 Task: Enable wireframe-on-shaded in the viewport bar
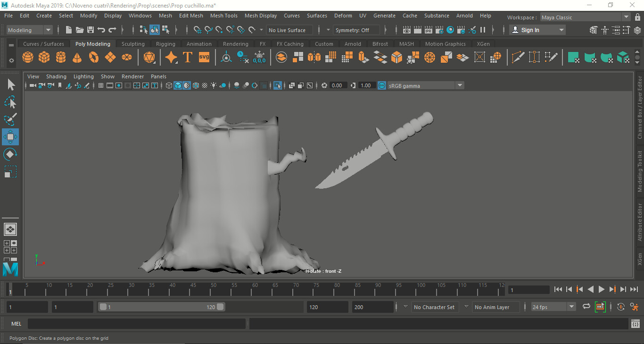click(x=196, y=85)
